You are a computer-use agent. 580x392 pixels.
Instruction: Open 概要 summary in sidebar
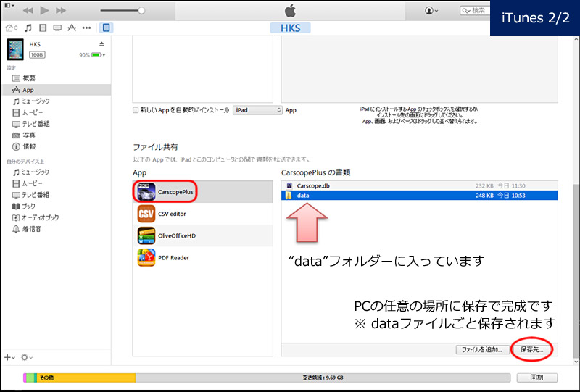[x=24, y=78]
